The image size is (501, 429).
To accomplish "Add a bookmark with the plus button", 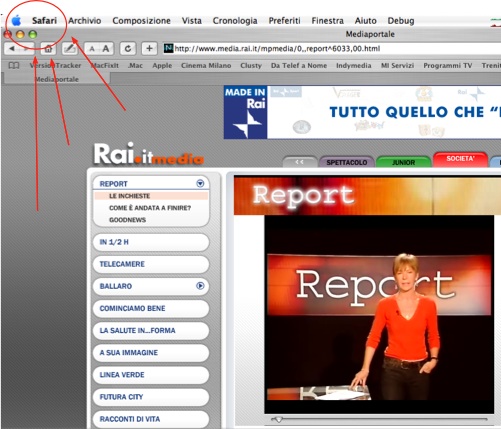I will tap(149, 49).
